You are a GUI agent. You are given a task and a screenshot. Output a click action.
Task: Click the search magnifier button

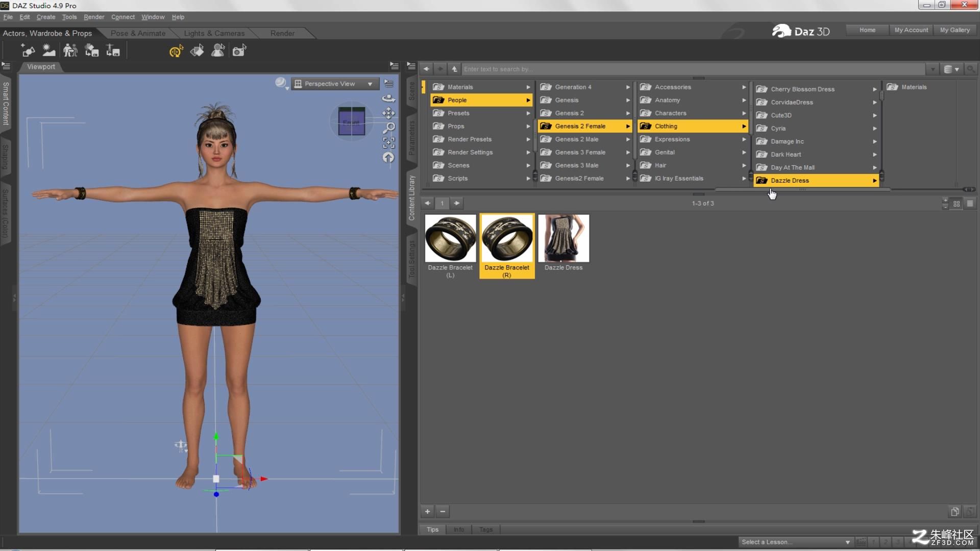971,69
